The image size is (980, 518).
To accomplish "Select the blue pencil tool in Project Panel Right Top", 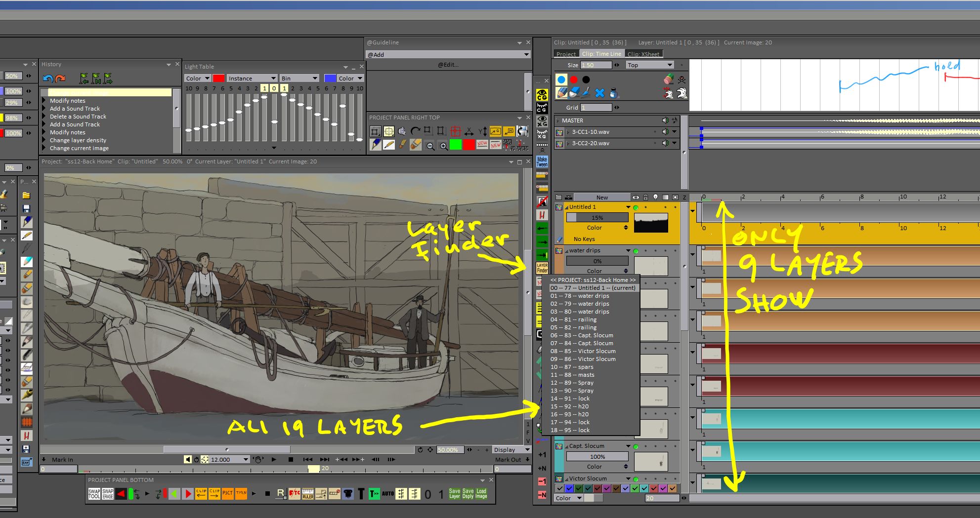I will coord(376,145).
